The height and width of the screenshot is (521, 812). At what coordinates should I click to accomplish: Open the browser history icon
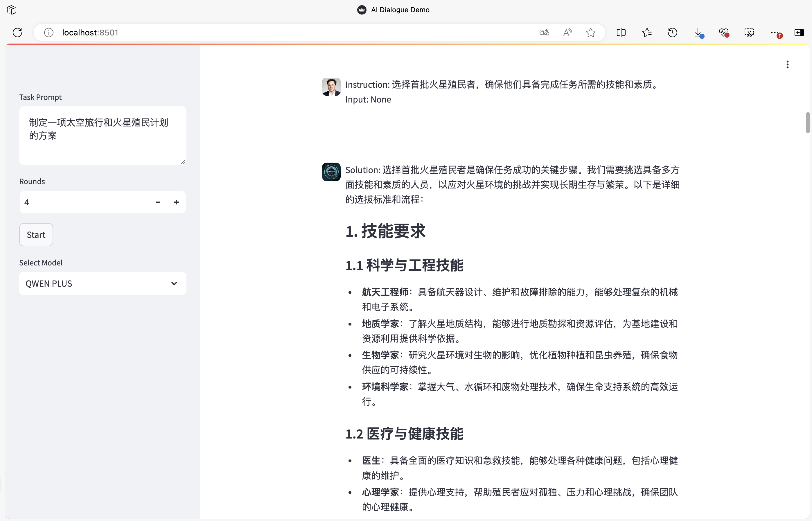[x=672, y=33]
